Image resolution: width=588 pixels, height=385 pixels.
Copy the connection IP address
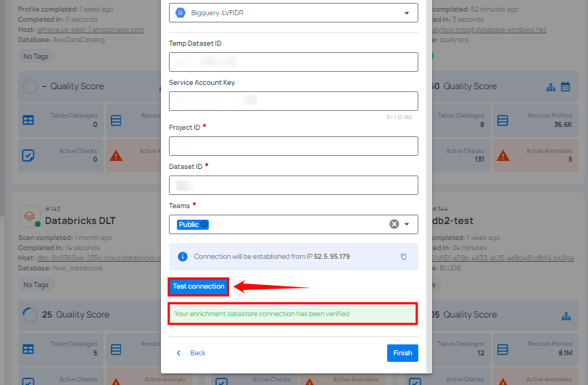pos(403,257)
